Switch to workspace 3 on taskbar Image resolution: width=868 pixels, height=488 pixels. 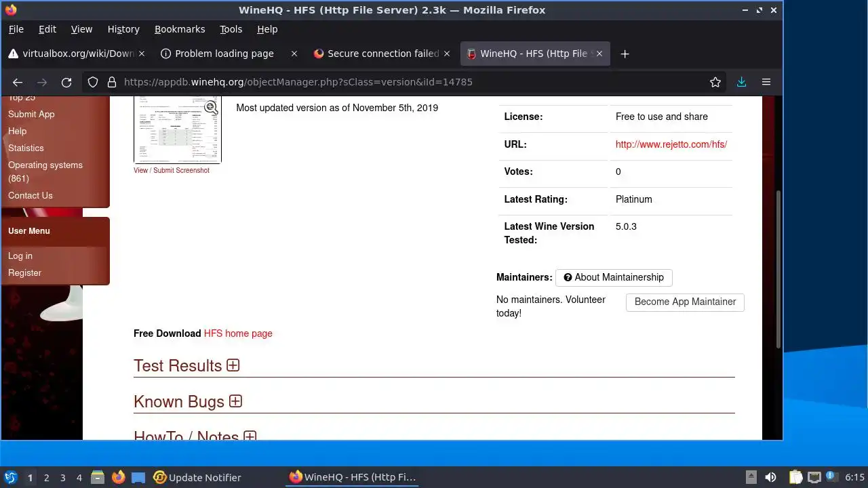click(62, 477)
